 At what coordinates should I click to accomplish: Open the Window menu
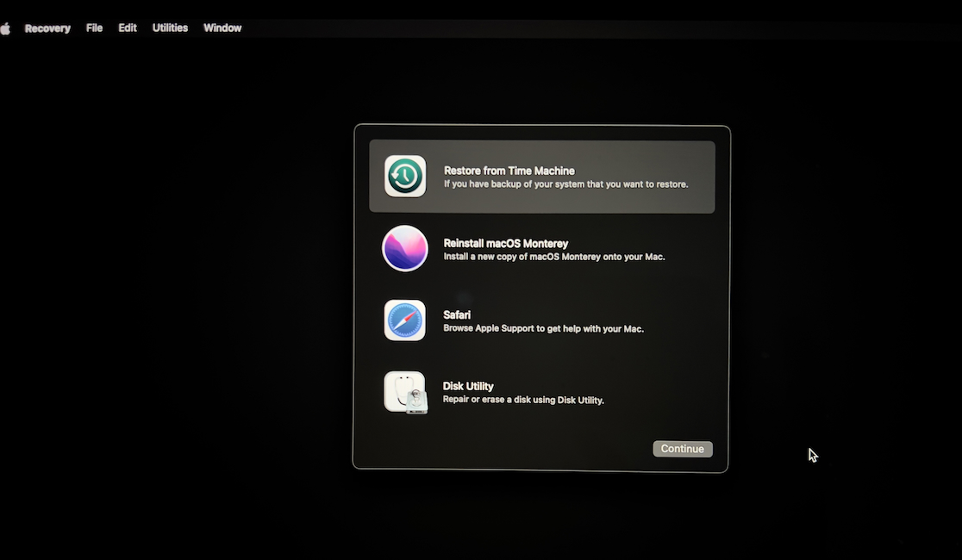tap(222, 28)
